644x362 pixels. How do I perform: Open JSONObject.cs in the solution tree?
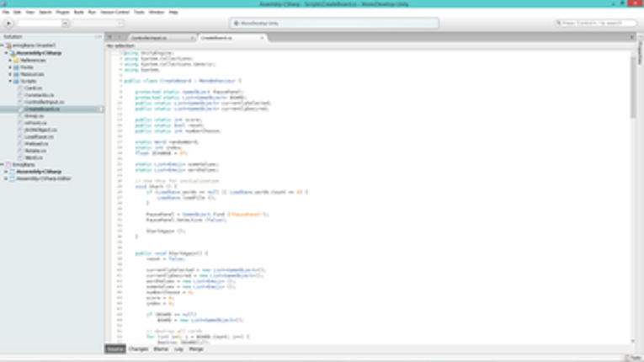(40, 130)
